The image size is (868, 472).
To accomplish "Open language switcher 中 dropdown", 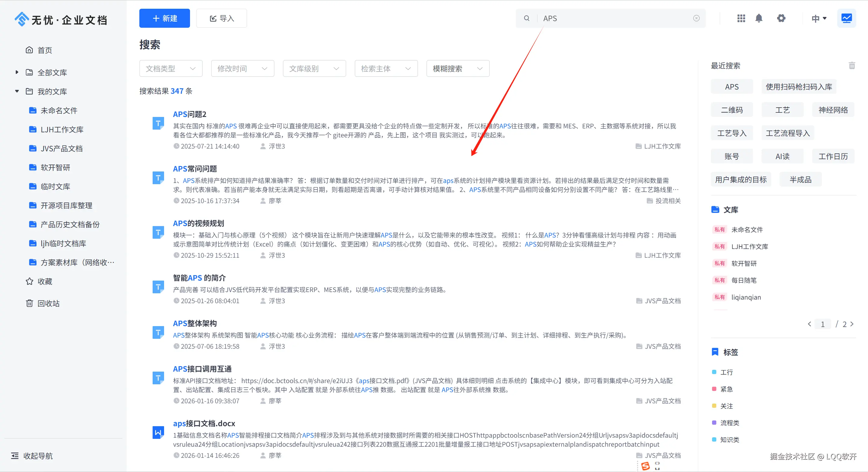I will (819, 18).
